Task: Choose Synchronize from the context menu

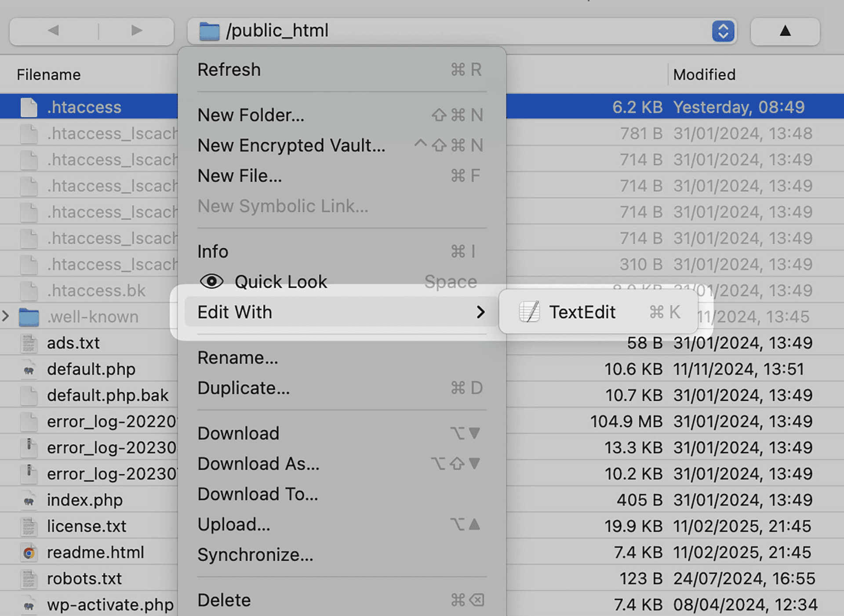Action: (x=255, y=554)
